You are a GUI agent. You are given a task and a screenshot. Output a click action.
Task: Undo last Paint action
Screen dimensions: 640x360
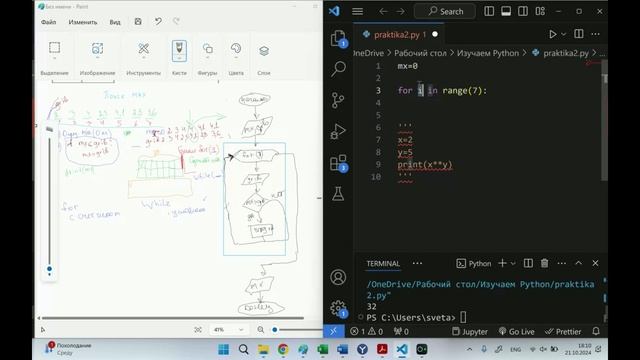coord(158,22)
